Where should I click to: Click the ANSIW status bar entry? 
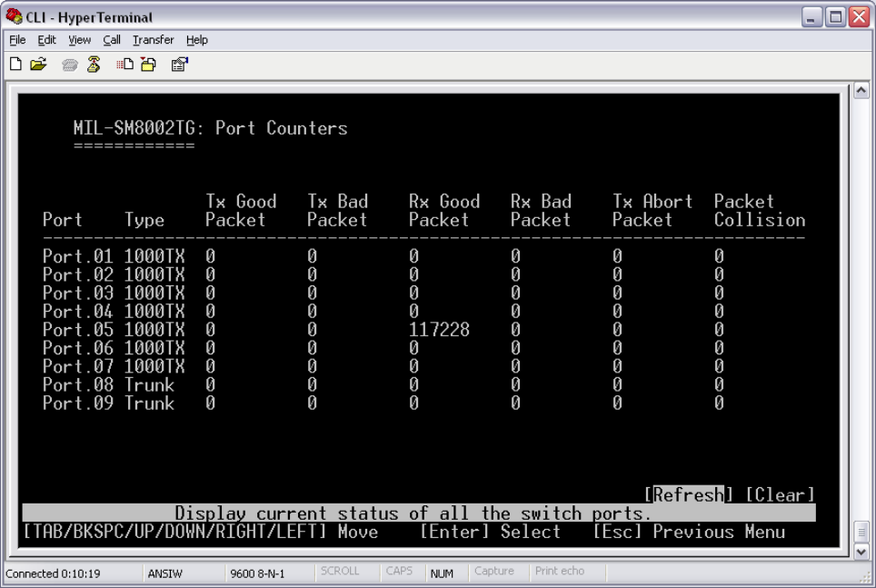[164, 573]
